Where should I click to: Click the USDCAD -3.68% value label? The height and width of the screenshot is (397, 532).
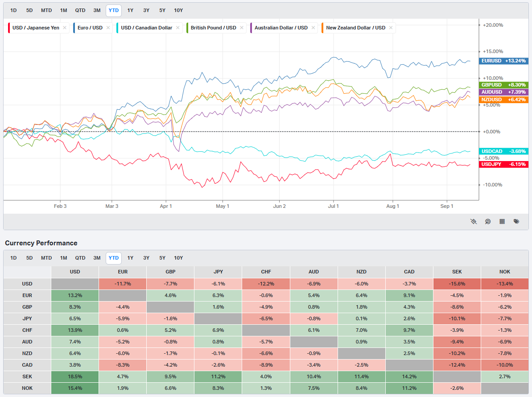click(503, 151)
